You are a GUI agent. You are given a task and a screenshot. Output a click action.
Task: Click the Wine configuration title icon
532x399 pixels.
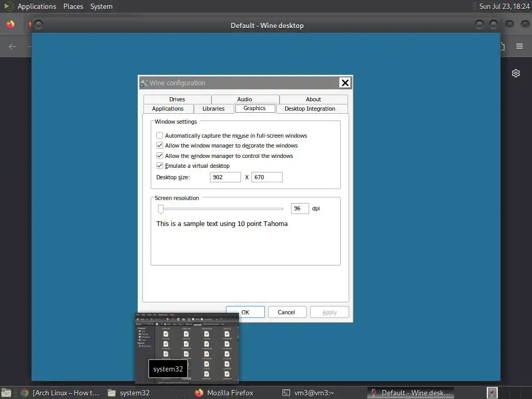pyautogui.click(x=144, y=83)
